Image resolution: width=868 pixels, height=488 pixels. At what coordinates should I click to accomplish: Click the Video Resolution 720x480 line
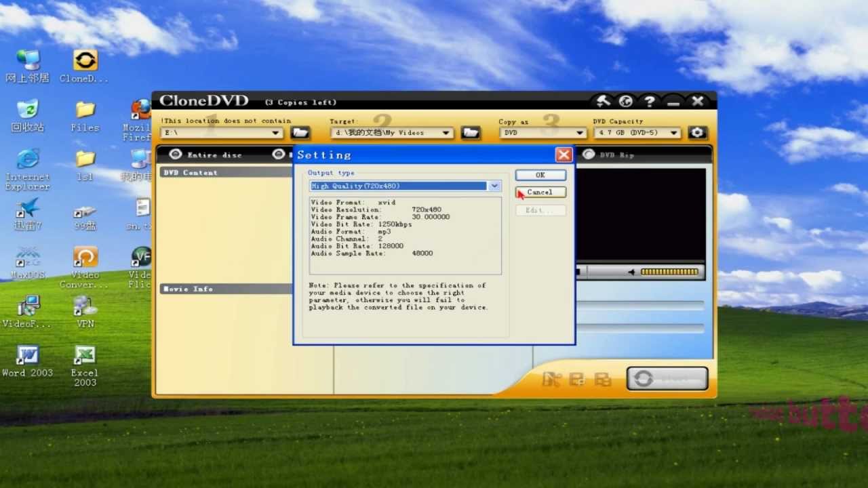click(376, 210)
